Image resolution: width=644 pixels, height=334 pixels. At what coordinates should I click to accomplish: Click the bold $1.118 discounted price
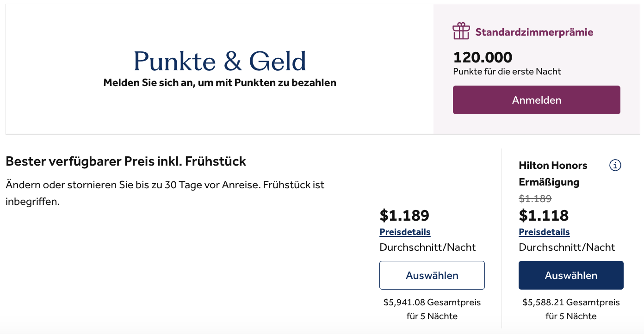pos(544,215)
